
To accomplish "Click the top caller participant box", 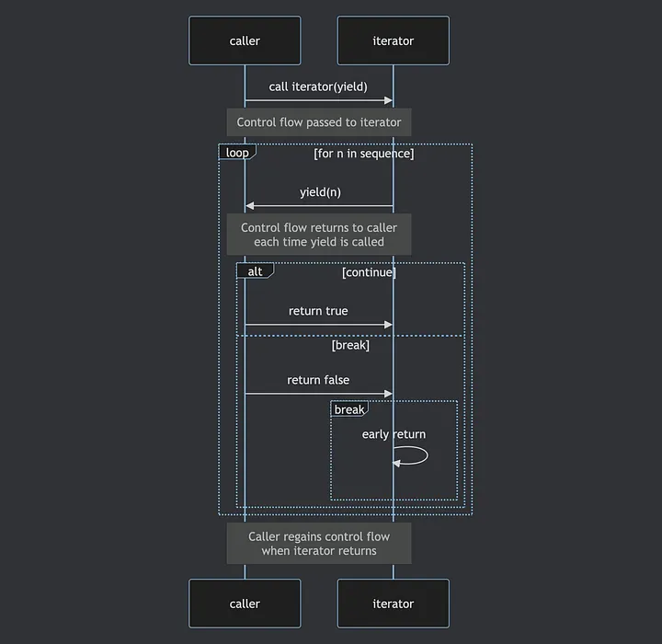I will pyautogui.click(x=245, y=40).
